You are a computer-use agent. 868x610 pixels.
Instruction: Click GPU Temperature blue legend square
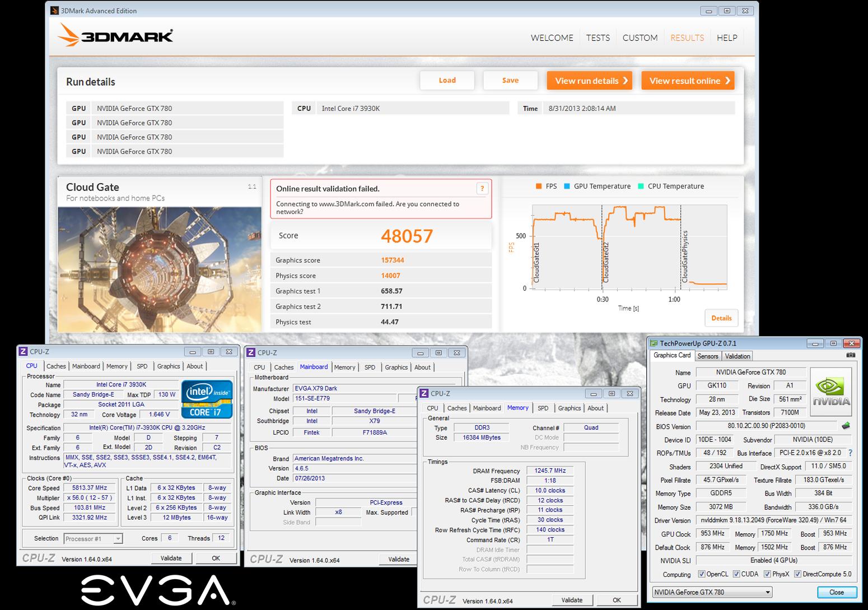click(567, 187)
